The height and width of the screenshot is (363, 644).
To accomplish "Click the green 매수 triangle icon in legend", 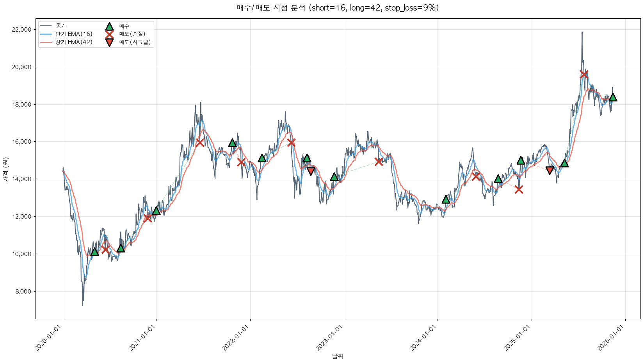I will [x=109, y=27].
